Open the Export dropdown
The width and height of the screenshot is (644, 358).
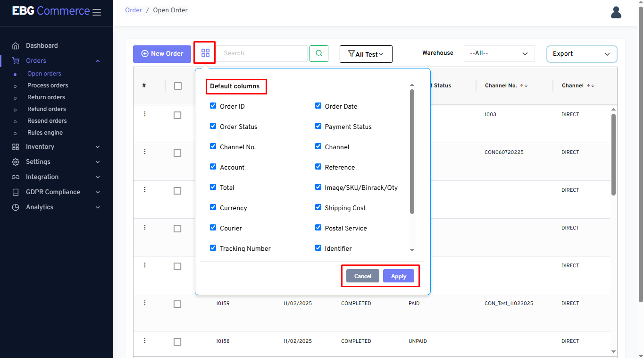pos(581,54)
